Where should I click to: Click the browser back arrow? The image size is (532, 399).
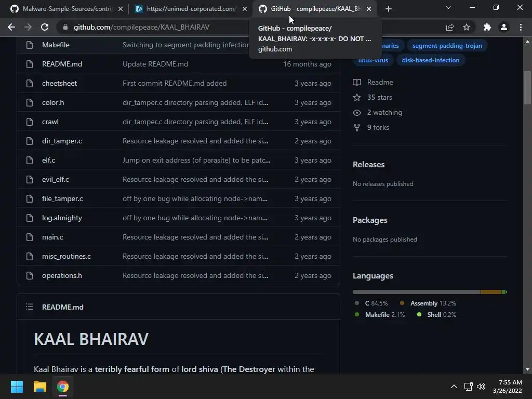pyautogui.click(x=11, y=27)
